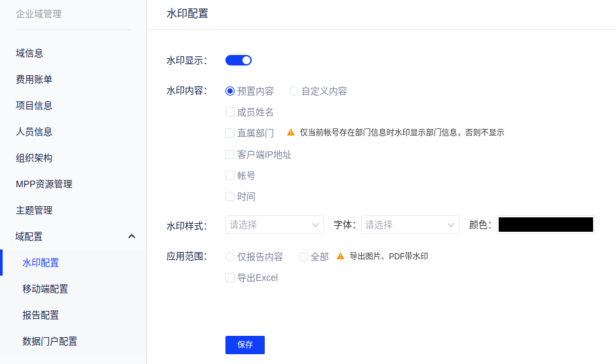The image size is (616, 364).
Task: Select 自定义内容 radio option
Action: tap(294, 91)
